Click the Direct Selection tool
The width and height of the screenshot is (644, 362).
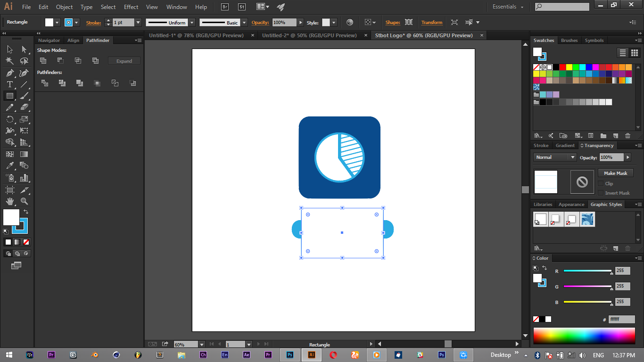[x=24, y=49]
